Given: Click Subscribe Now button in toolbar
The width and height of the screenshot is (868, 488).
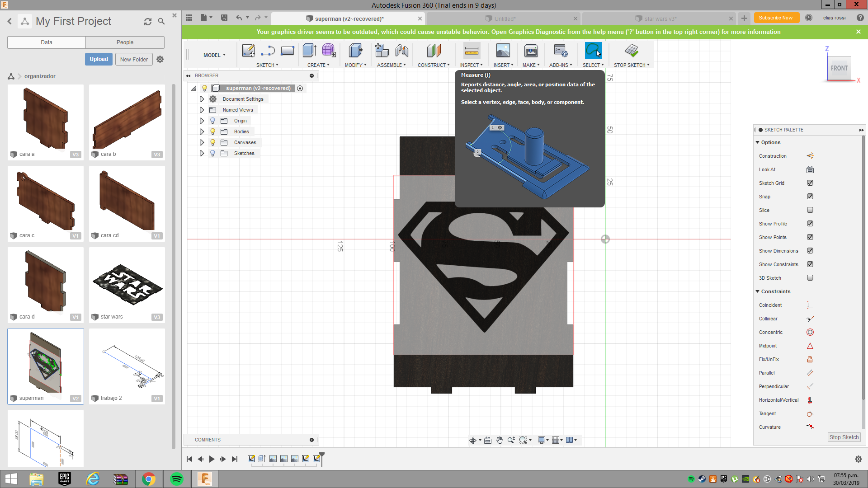Looking at the screenshot, I should click(776, 19).
